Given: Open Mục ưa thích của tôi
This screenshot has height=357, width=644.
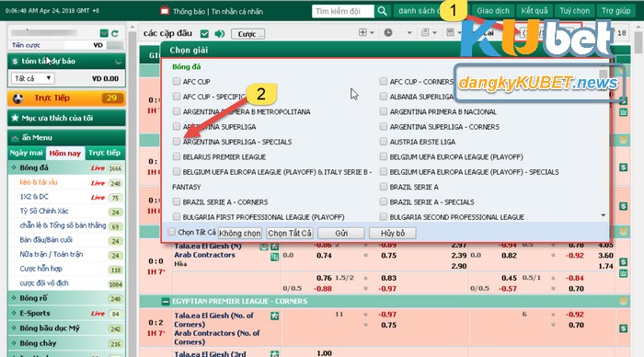Looking at the screenshot, I should click(66, 119).
